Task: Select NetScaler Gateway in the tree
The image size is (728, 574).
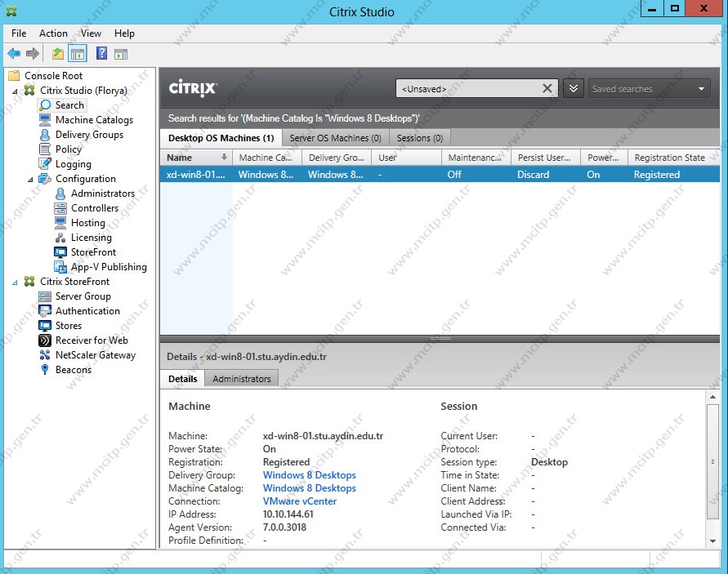Action: click(96, 355)
